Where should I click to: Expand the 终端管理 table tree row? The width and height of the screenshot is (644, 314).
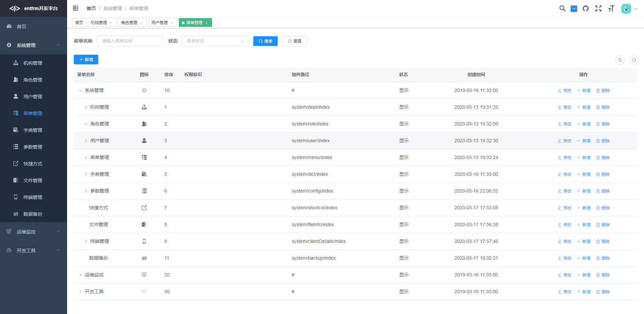[x=86, y=242]
